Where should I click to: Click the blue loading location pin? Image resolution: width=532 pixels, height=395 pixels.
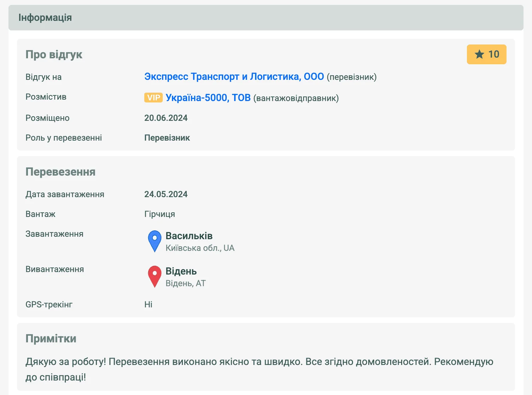coord(155,240)
